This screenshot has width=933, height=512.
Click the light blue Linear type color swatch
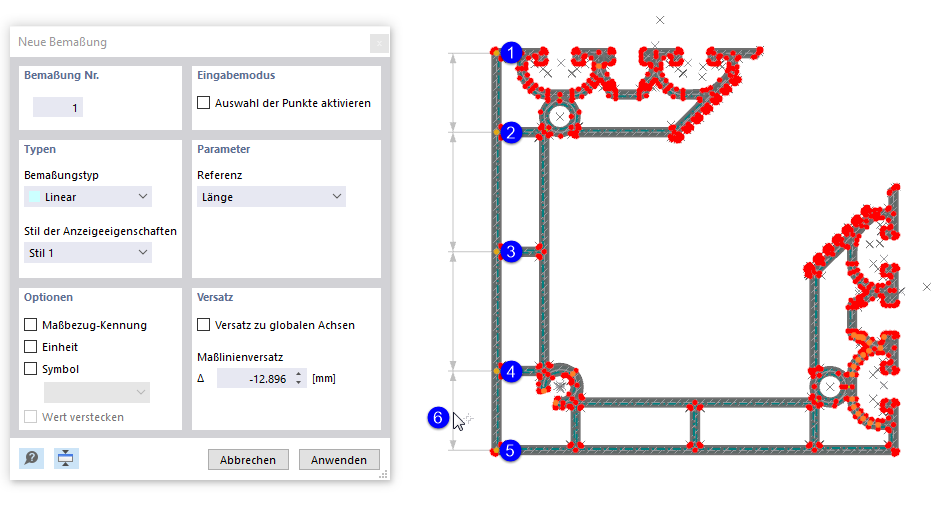coord(35,196)
